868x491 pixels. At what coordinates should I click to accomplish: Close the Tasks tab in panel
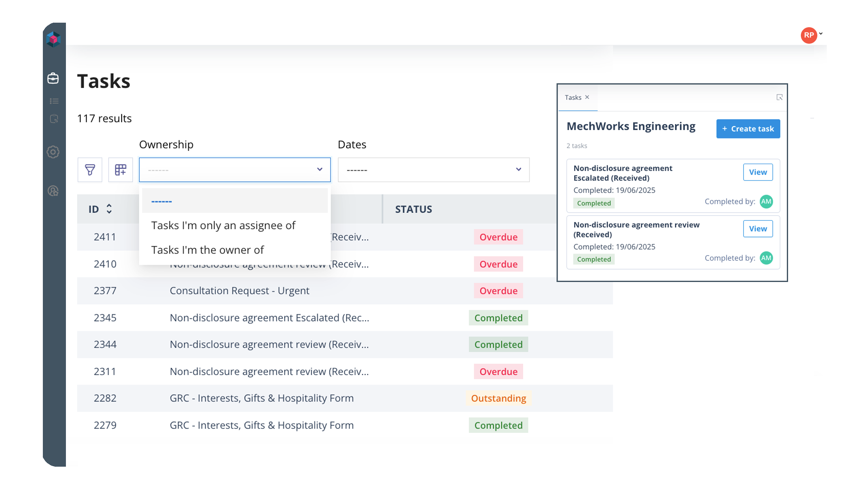[587, 97]
